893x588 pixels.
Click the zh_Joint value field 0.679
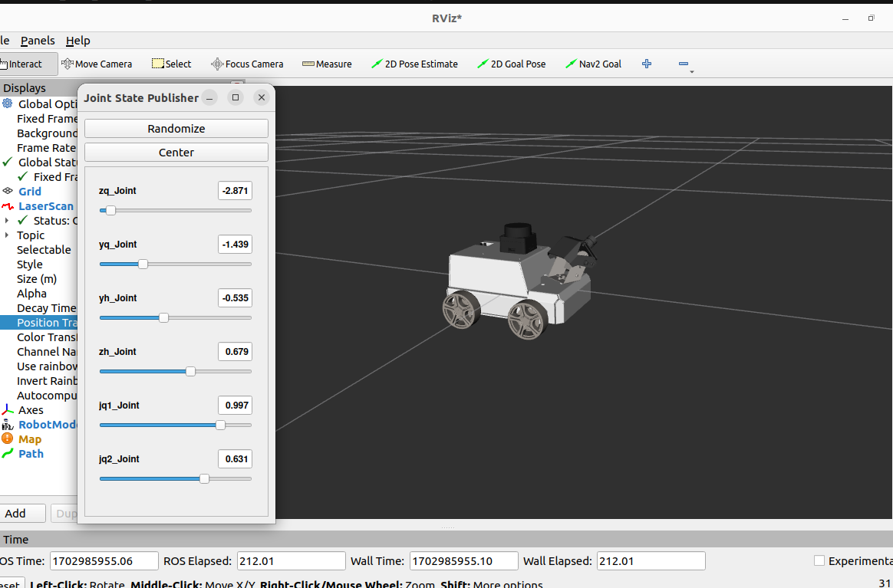pos(236,352)
